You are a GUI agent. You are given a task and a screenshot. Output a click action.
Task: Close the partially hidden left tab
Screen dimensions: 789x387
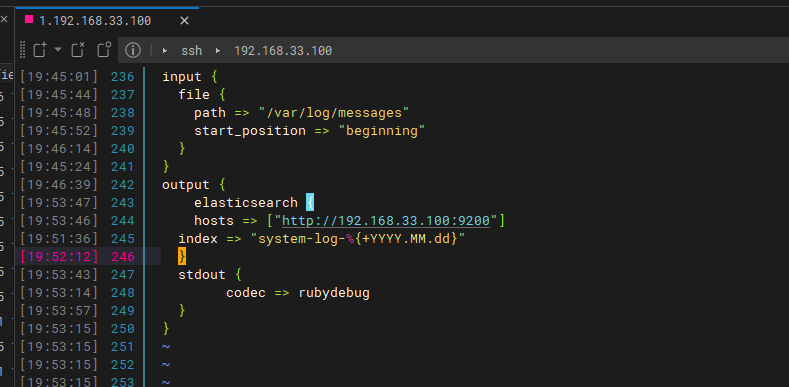tap(4, 20)
